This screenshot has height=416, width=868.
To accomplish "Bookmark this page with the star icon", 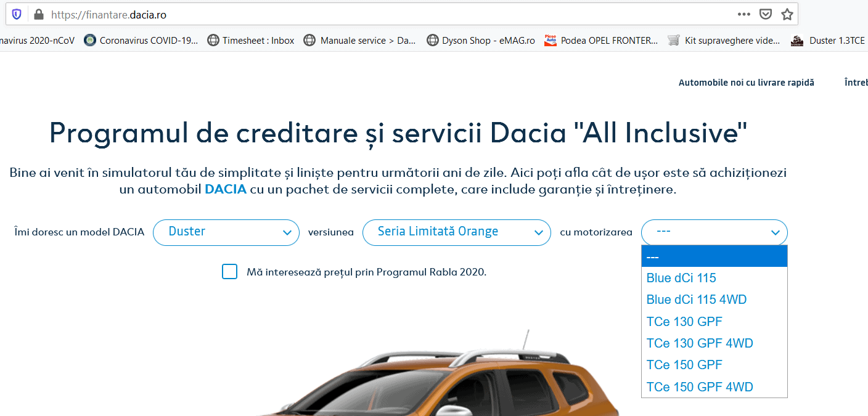I will (787, 14).
